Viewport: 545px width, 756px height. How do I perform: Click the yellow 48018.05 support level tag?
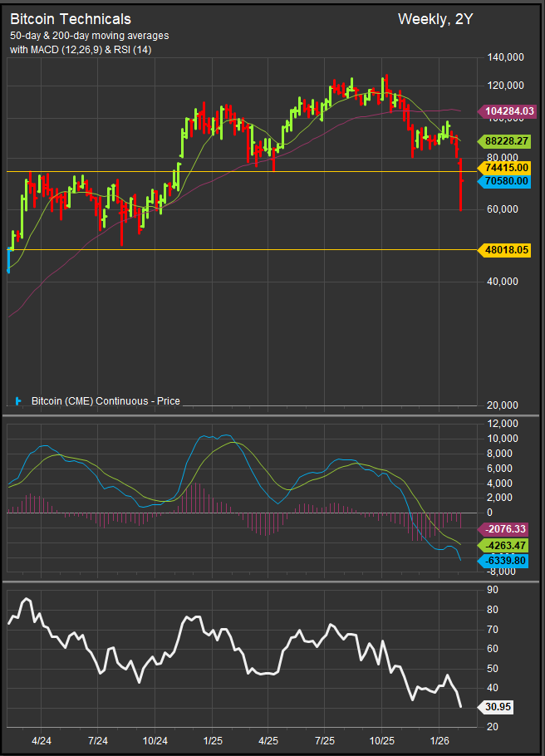pyautogui.click(x=506, y=249)
